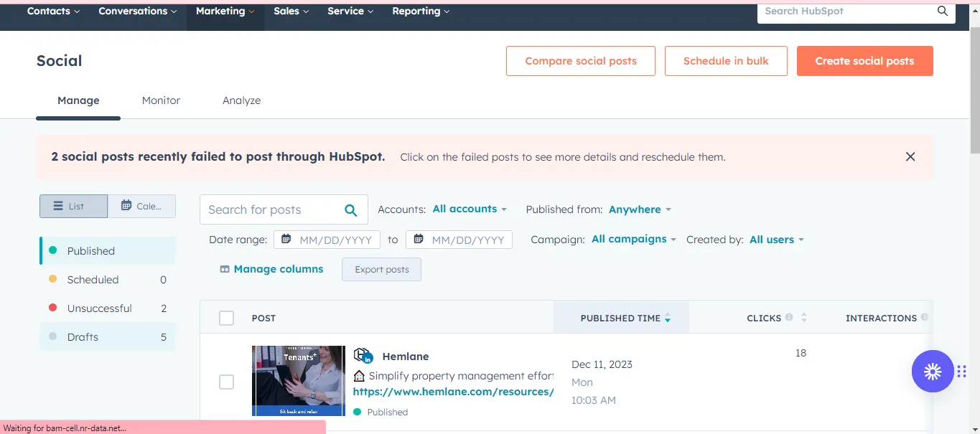Image resolution: width=980 pixels, height=434 pixels.
Task: Click the search icon in posts search box
Action: pyautogui.click(x=350, y=210)
